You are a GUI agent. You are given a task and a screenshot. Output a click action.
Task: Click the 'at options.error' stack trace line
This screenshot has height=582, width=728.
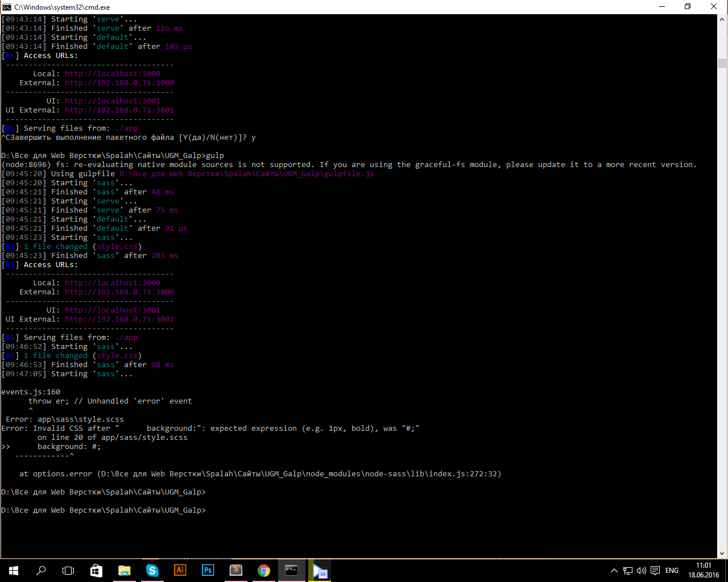(x=260, y=474)
